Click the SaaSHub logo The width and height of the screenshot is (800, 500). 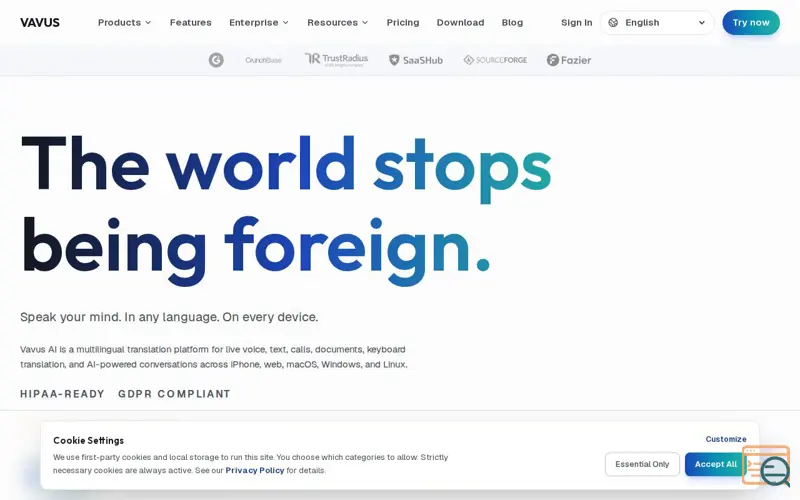416,60
